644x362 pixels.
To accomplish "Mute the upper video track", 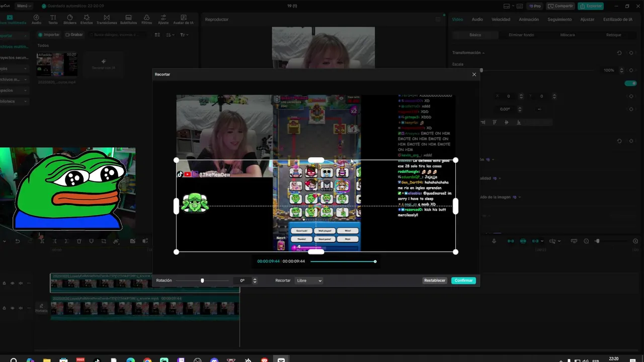I will coord(21,283).
